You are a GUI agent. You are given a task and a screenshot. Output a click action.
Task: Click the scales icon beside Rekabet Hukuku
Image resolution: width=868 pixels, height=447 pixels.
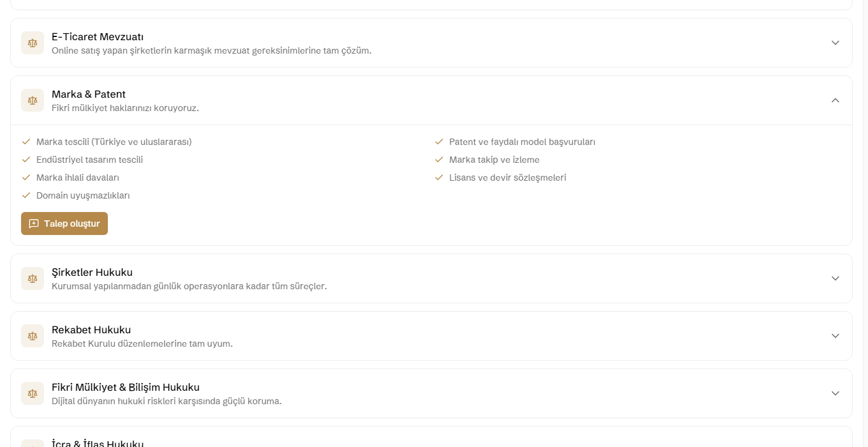[x=33, y=336]
